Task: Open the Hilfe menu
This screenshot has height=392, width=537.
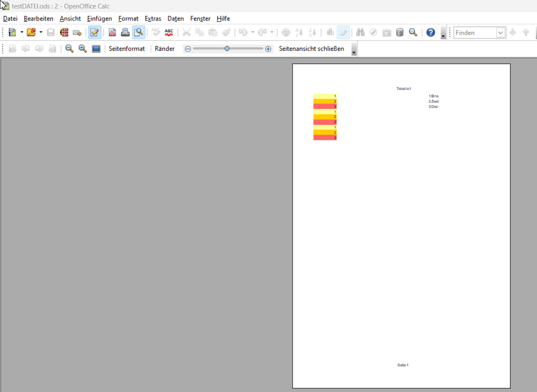Action: 223,19
